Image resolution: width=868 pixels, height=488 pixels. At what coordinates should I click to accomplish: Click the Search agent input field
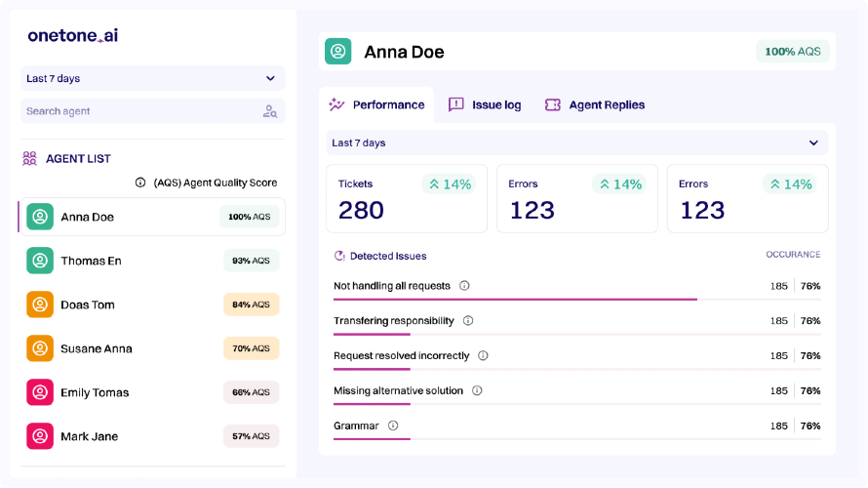(153, 111)
